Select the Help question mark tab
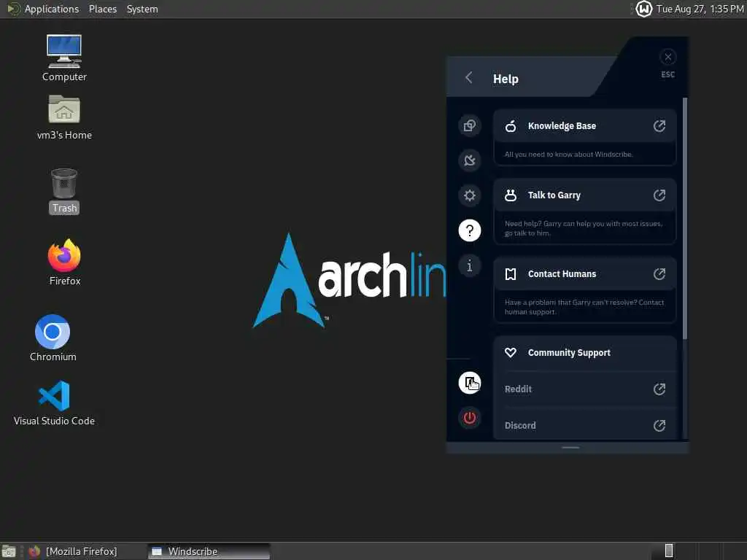 (469, 230)
